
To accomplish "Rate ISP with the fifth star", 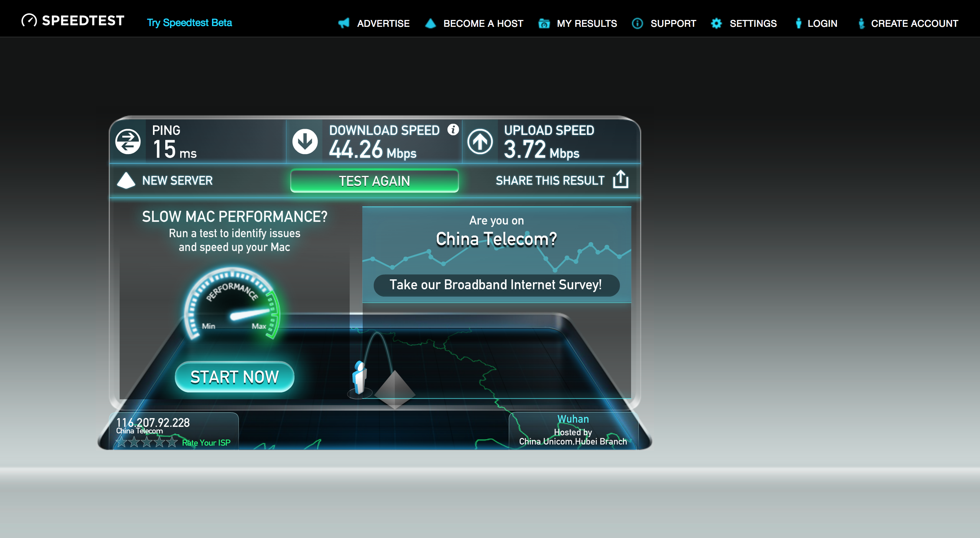I will (172, 442).
